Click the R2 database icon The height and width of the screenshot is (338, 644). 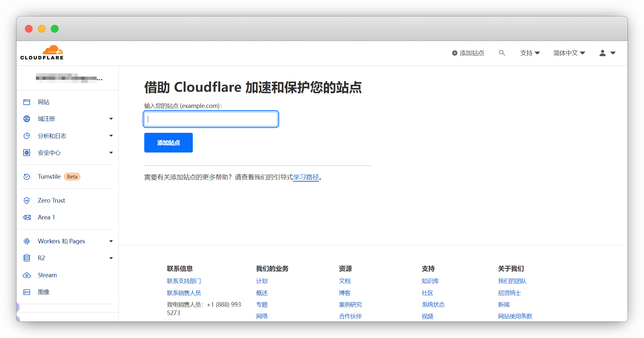coord(27,258)
